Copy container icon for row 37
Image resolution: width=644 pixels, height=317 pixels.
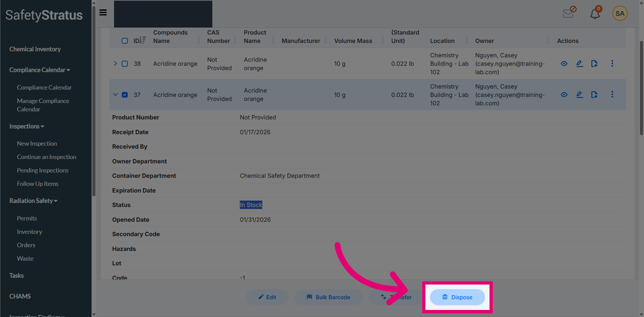594,95
